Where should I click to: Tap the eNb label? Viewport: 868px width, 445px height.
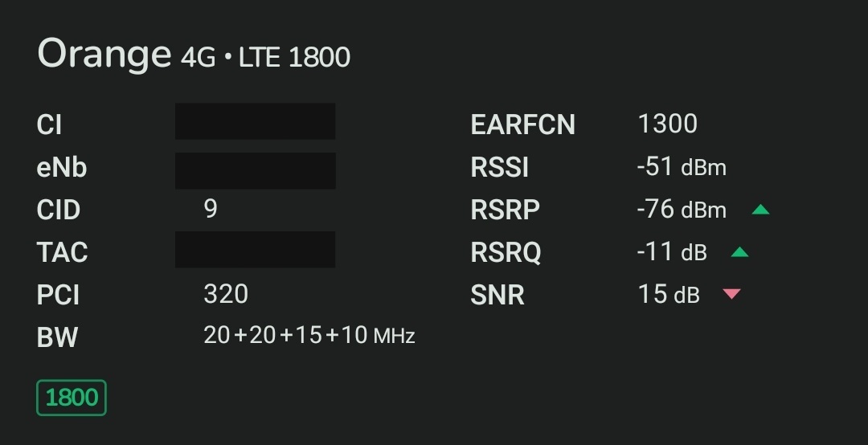[x=62, y=168]
